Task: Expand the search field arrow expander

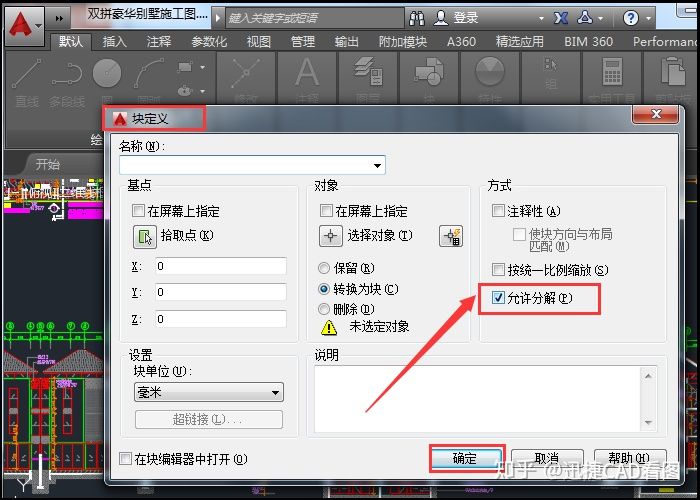Action: [218, 18]
